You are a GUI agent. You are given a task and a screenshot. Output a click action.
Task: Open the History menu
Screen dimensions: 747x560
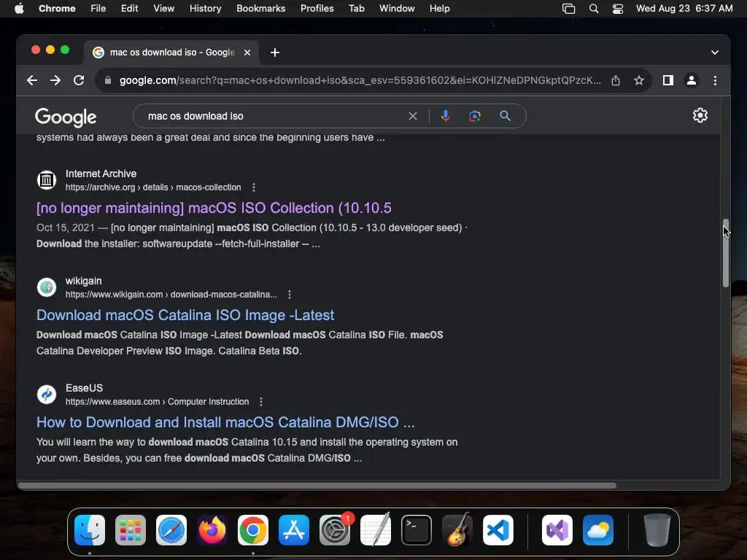tap(205, 9)
